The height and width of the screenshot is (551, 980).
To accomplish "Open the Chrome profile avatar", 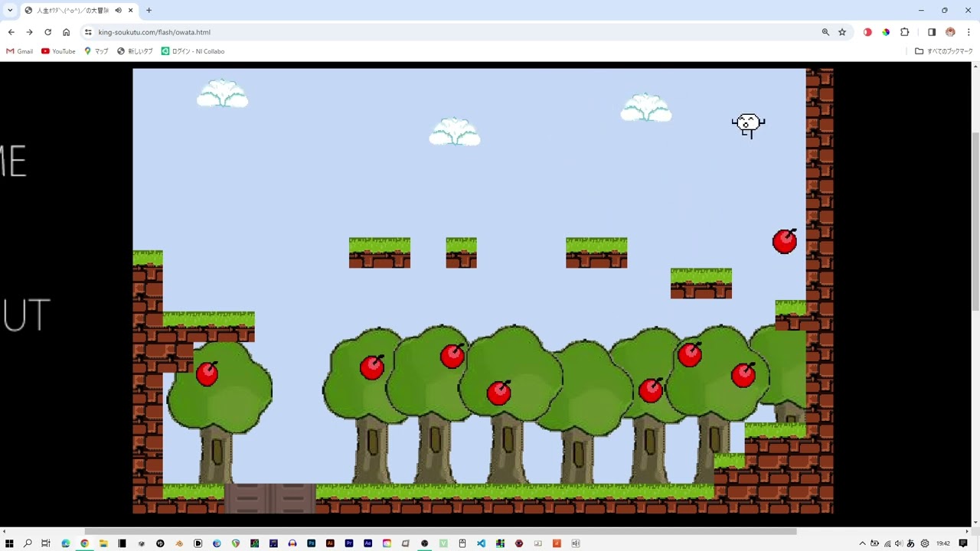I will click(950, 32).
